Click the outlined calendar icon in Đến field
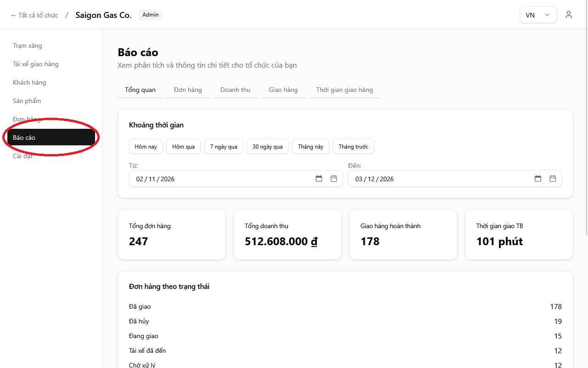 click(x=553, y=179)
